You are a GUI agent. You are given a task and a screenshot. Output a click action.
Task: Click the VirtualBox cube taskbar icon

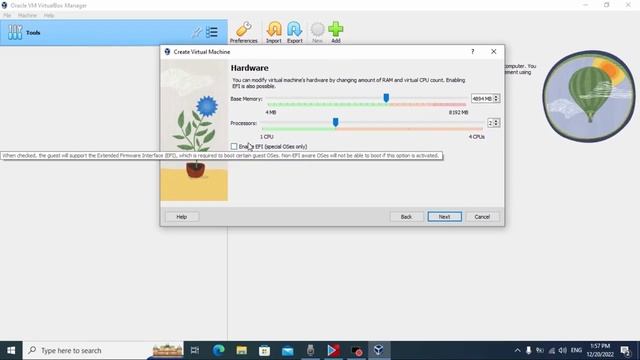tap(379, 350)
